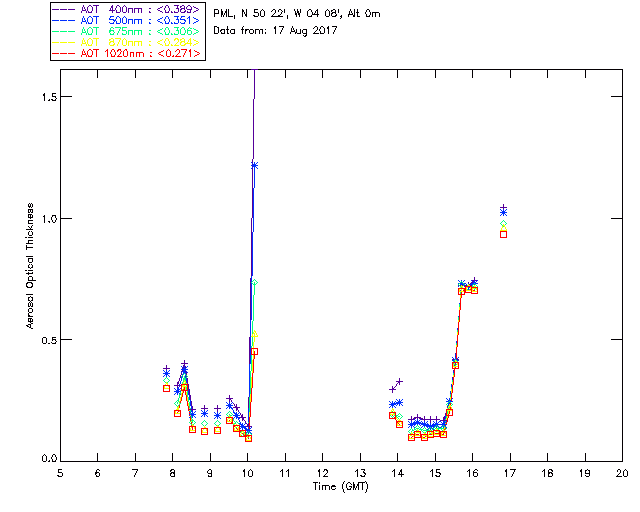This screenshot has width=640, height=512.
Task: Click the 'Aerosol Optical Thickness' axis label
Action: (29, 266)
